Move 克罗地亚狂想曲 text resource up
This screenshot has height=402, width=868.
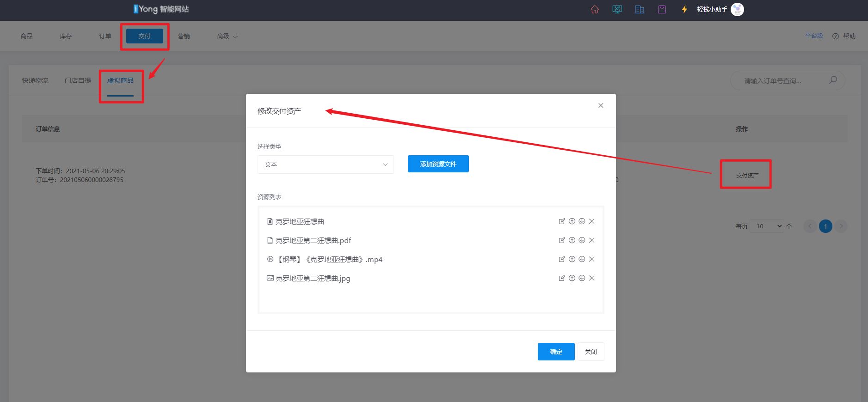click(572, 221)
